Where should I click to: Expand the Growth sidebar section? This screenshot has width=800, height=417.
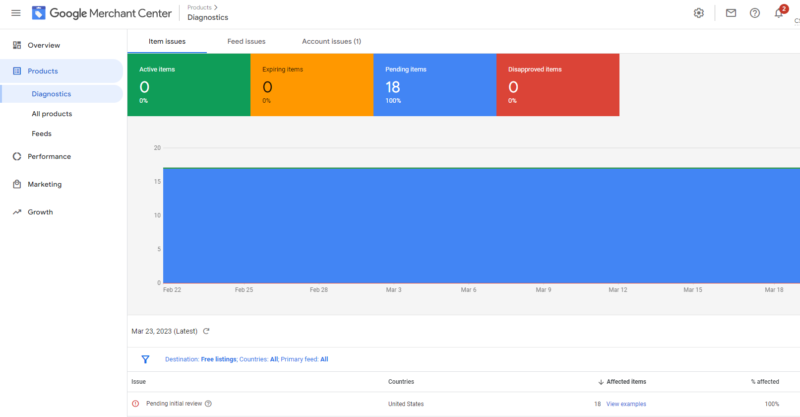click(x=40, y=212)
